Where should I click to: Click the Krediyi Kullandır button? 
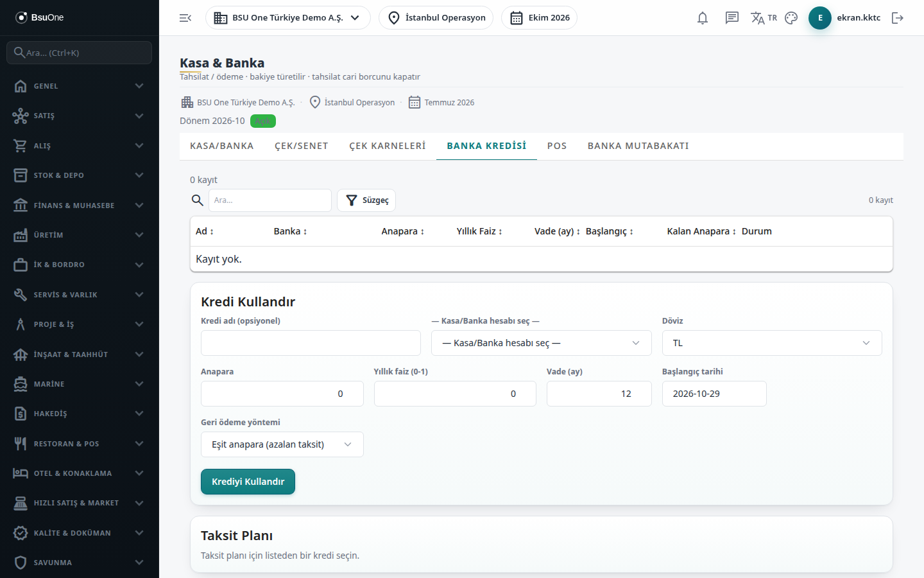coord(248,482)
